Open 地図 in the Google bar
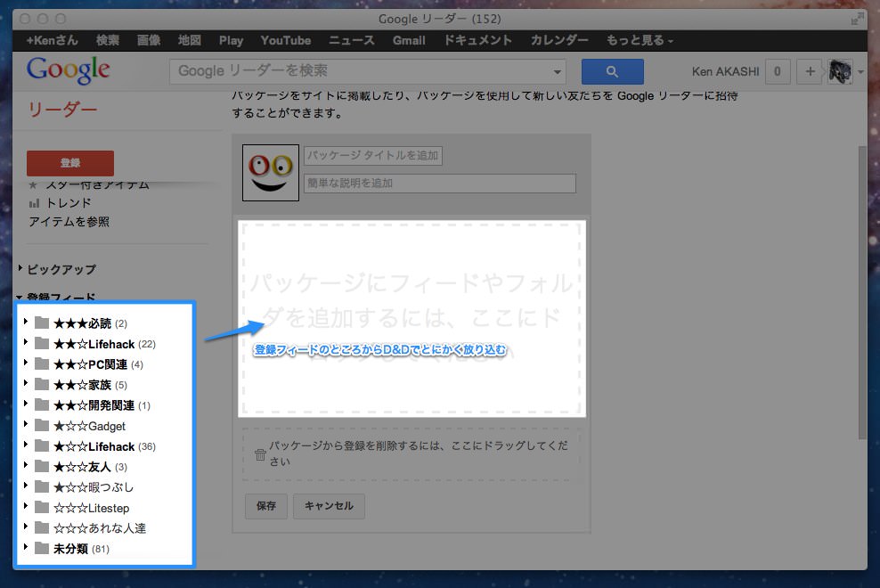Viewport: 880px width, 588px height. click(x=190, y=40)
